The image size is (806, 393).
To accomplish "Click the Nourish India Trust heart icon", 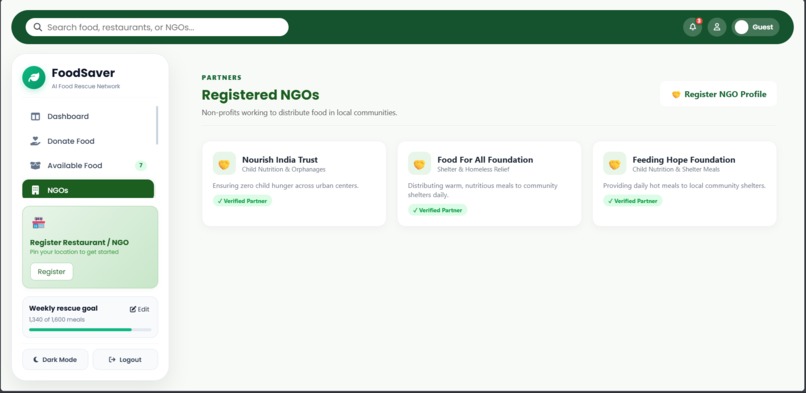I will click(224, 164).
